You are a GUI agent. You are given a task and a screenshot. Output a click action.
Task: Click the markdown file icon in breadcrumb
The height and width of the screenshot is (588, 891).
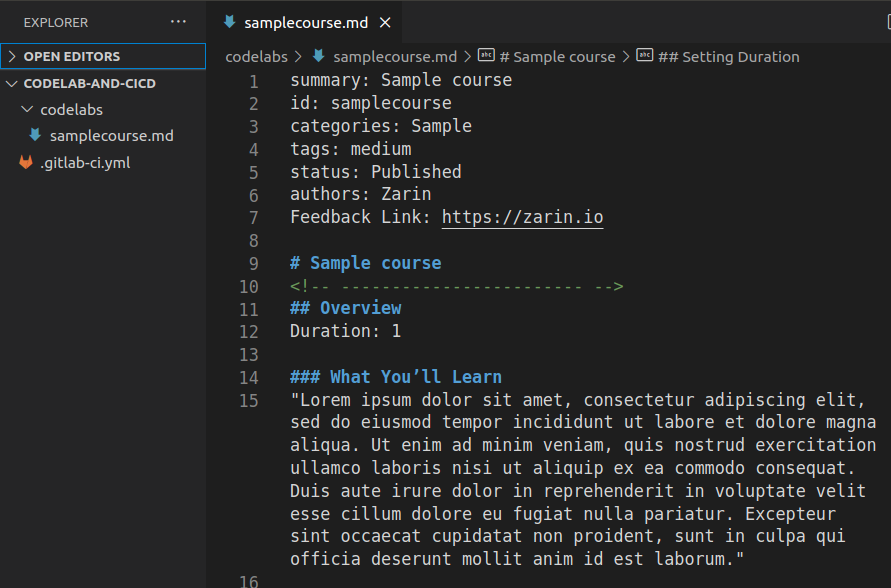pyautogui.click(x=319, y=56)
